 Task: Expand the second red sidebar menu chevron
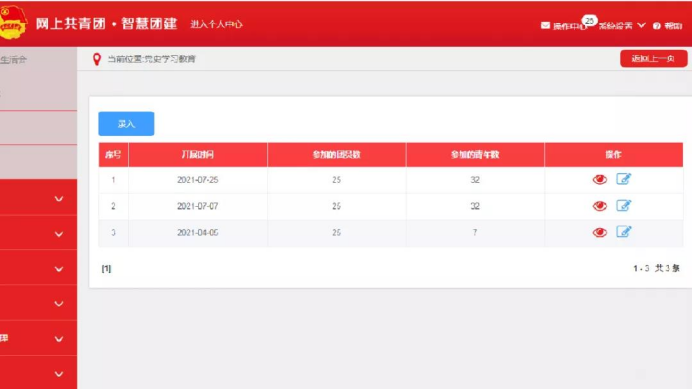click(x=59, y=234)
